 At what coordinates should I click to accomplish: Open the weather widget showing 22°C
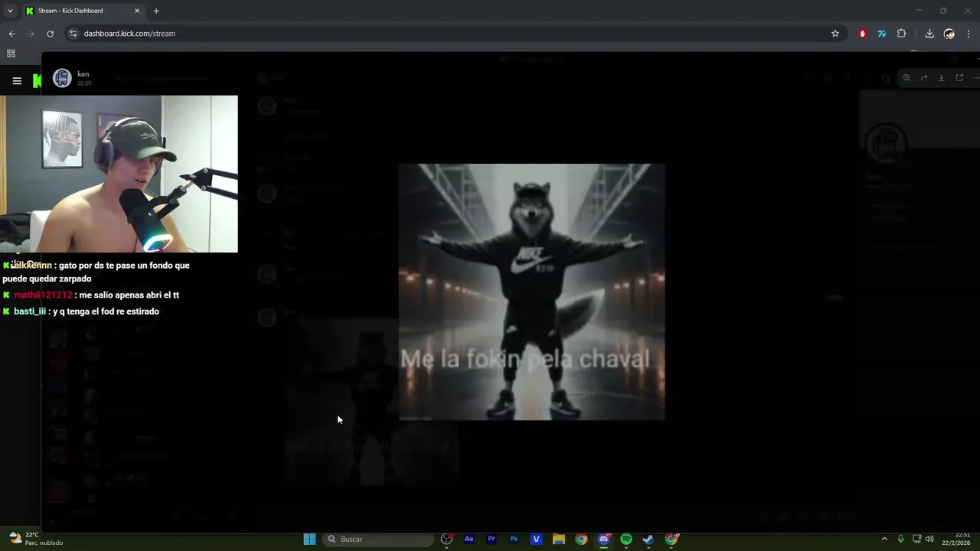click(34, 539)
